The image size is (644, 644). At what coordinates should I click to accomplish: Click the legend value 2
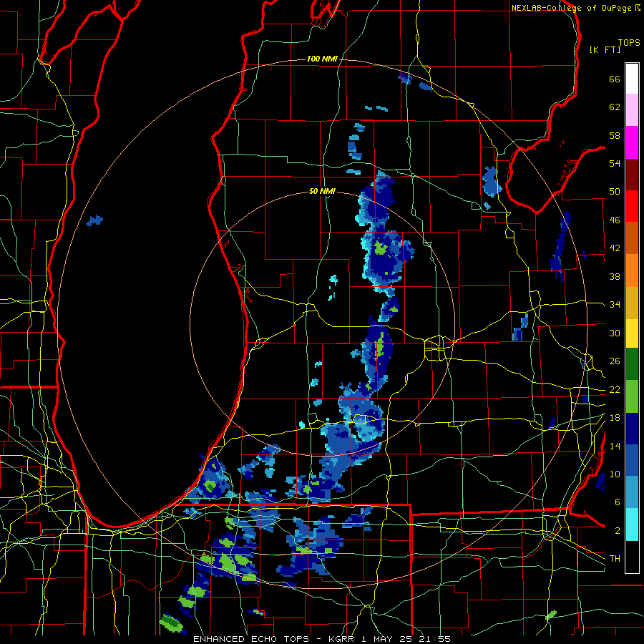tap(617, 531)
